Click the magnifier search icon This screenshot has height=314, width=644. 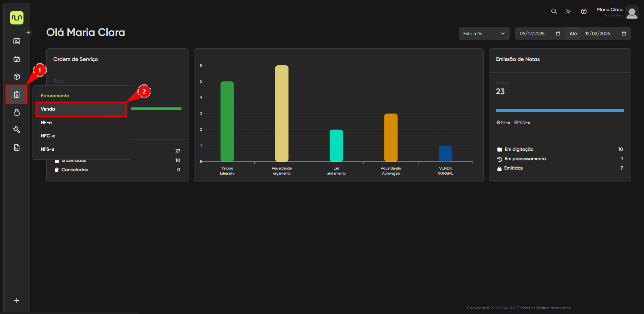pos(554,11)
